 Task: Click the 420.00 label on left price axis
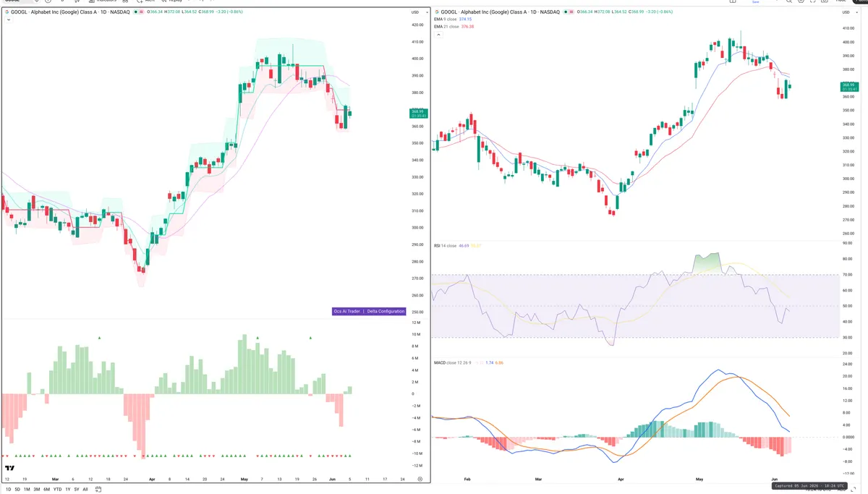click(x=417, y=25)
